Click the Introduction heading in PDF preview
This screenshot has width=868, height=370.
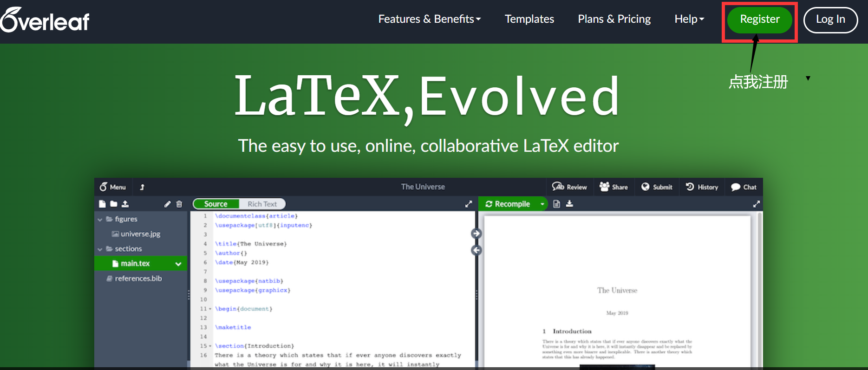[x=567, y=331]
